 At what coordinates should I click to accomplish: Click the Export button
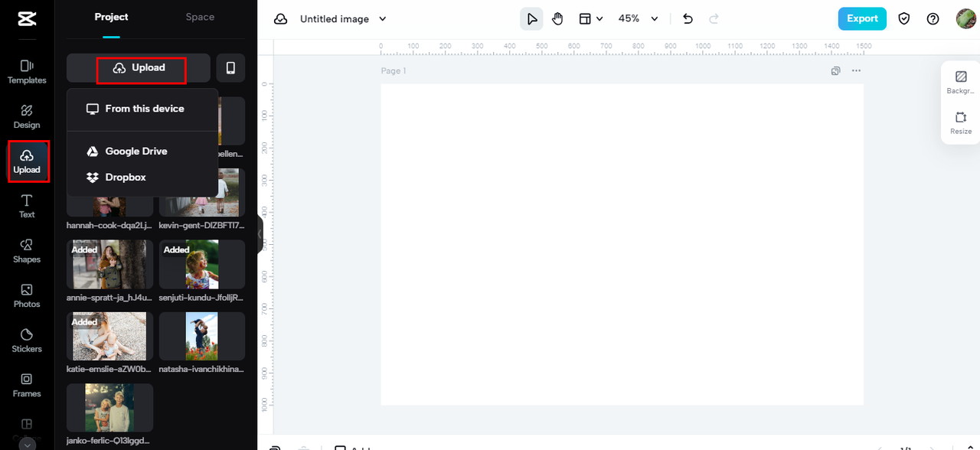tap(862, 19)
